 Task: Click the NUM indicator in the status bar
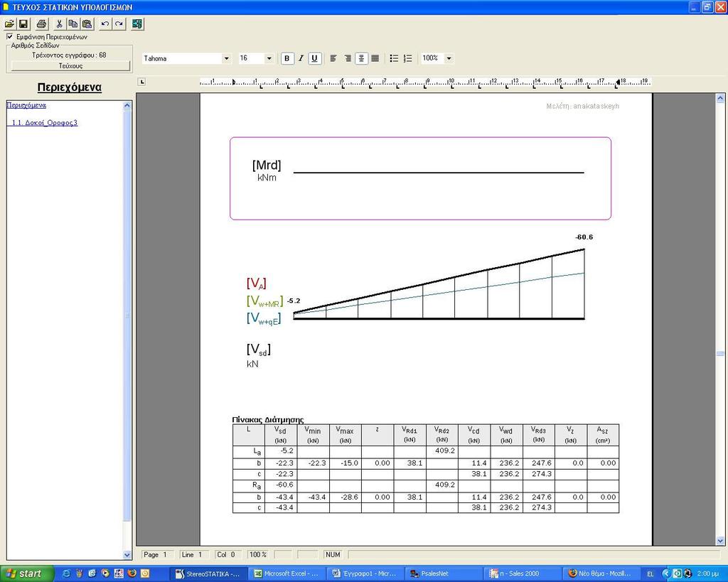(x=333, y=554)
